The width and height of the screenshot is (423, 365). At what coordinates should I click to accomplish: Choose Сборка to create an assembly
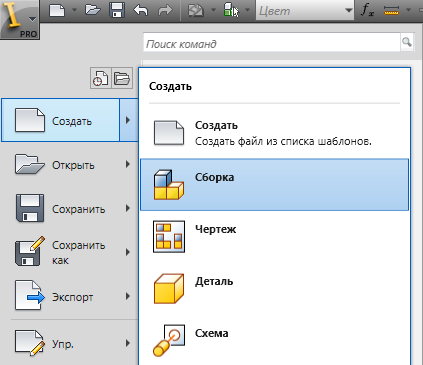click(274, 185)
